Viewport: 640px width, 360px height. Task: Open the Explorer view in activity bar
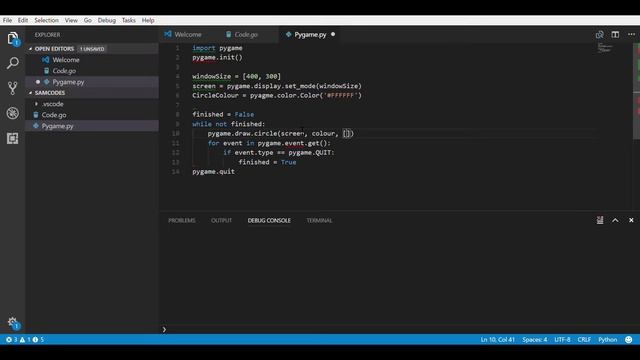tap(13, 39)
